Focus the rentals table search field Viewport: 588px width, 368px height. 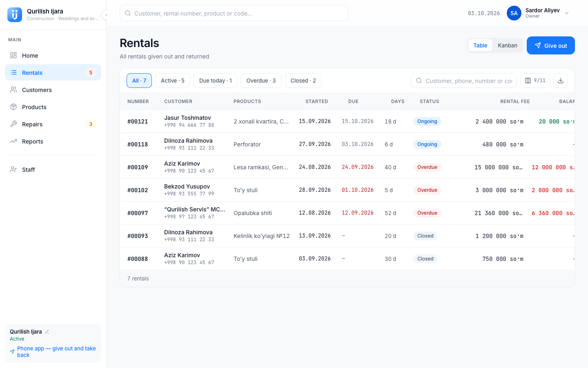pos(464,81)
